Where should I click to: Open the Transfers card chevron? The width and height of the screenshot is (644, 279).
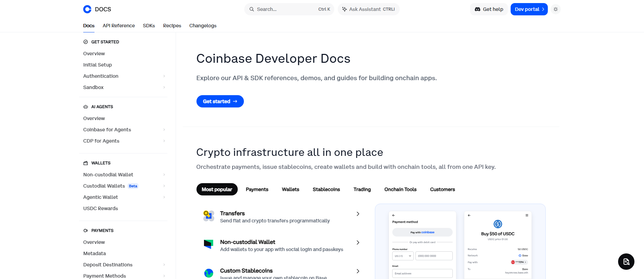(358, 214)
